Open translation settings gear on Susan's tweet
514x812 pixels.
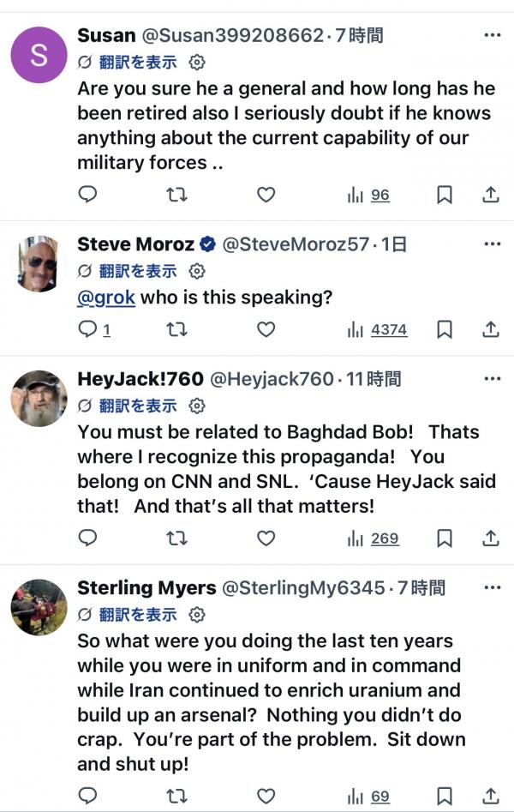coord(197,62)
